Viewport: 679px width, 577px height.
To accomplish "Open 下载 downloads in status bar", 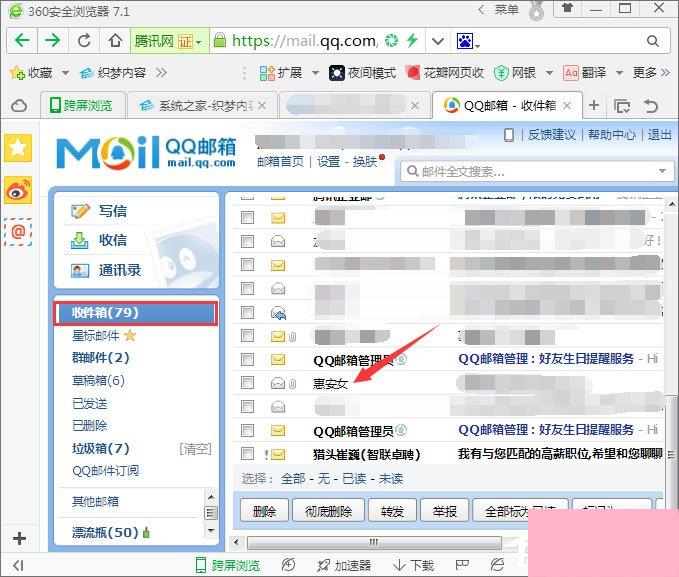I will pyautogui.click(x=413, y=565).
